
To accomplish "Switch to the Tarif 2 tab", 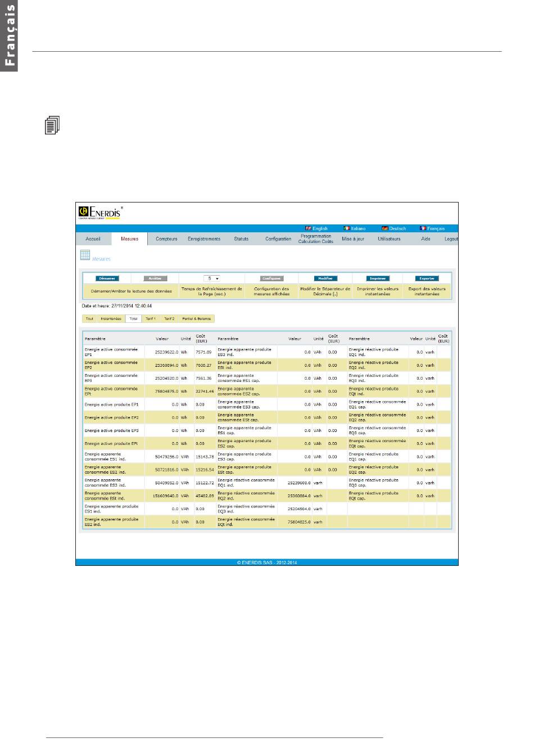I will pos(169,319).
